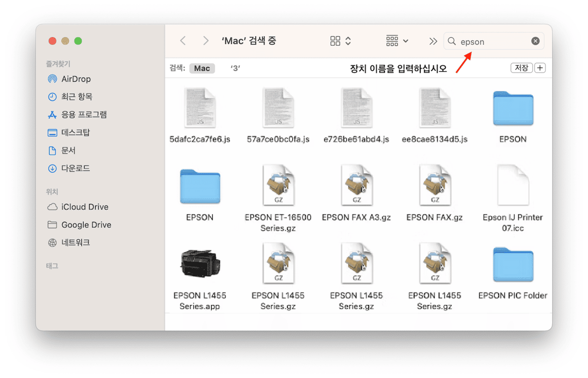Open iCloud Drive in the sidebar

click(x=78, y=207)
